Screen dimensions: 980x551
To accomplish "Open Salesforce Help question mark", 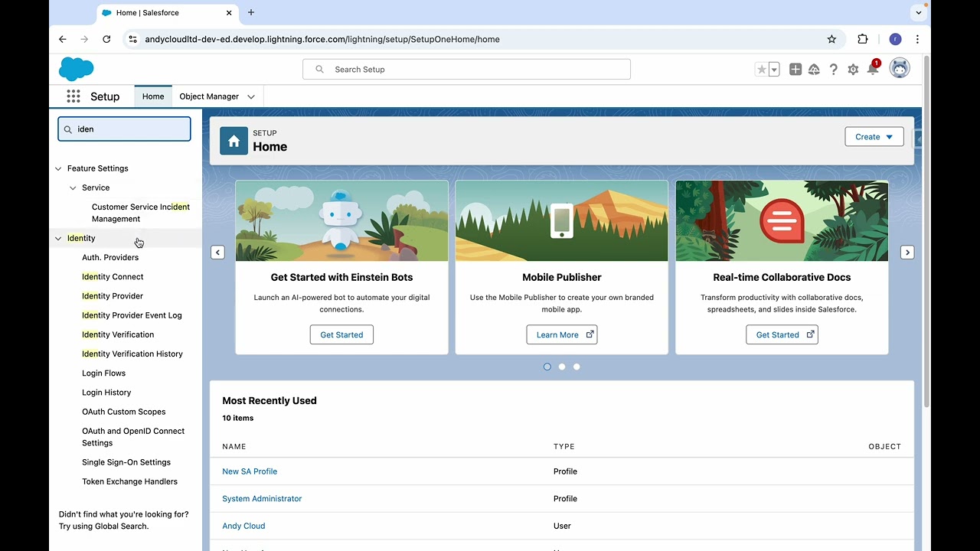I will (x=834, y=70).
